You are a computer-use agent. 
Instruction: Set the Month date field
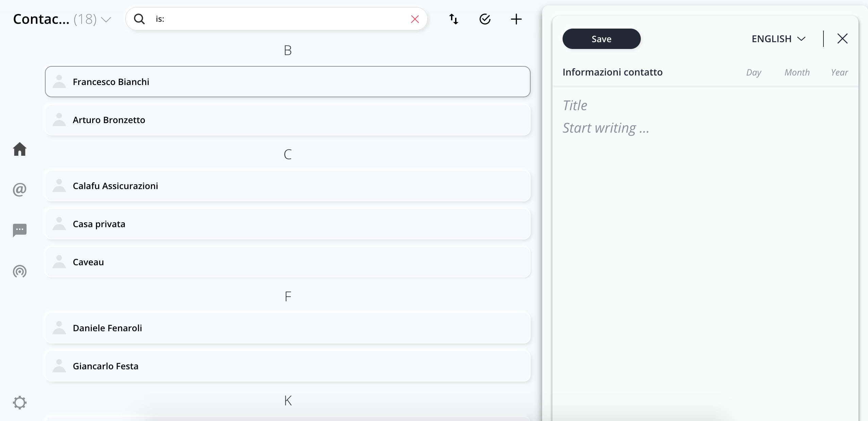pos(797,72)
